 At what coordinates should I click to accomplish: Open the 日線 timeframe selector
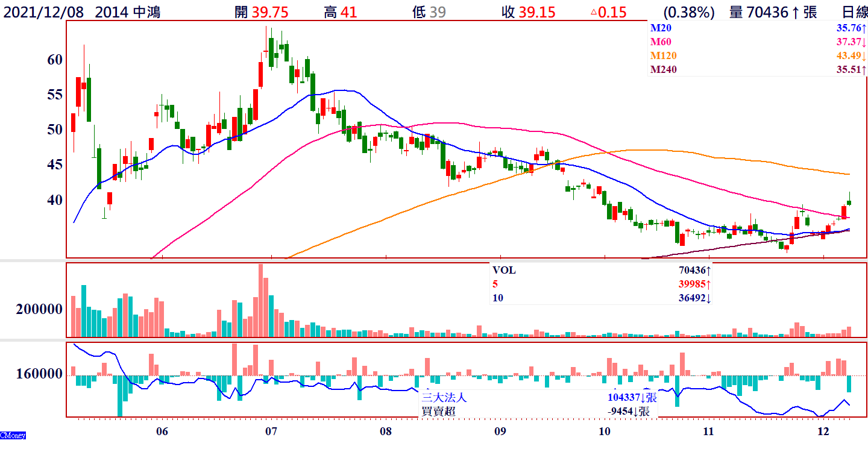[854, 12]
